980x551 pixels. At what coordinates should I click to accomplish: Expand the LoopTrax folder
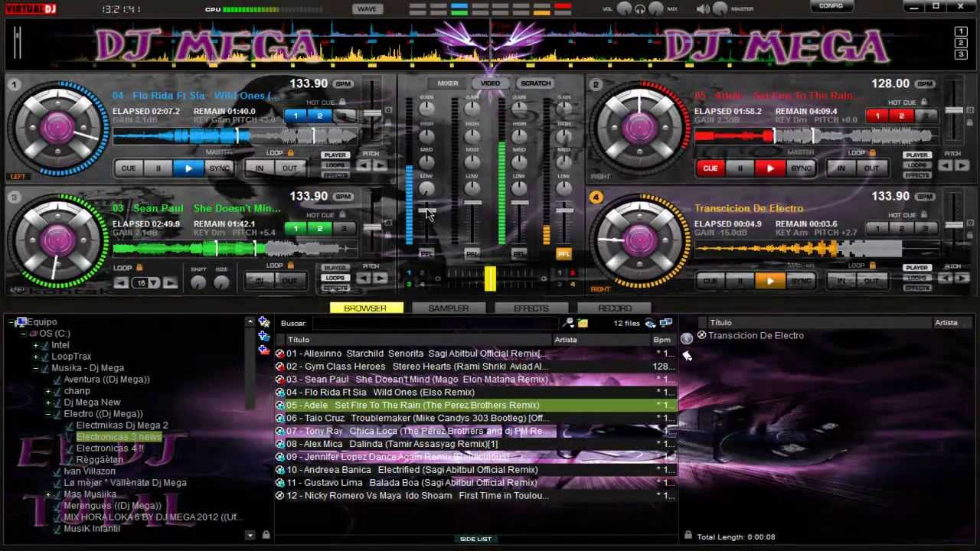click(35, 357)
